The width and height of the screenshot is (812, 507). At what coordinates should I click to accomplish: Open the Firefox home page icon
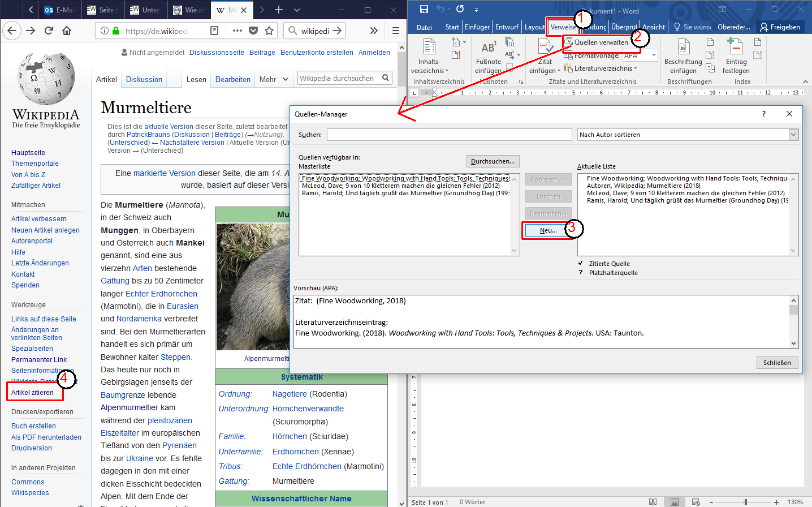[x=67, y=31]
